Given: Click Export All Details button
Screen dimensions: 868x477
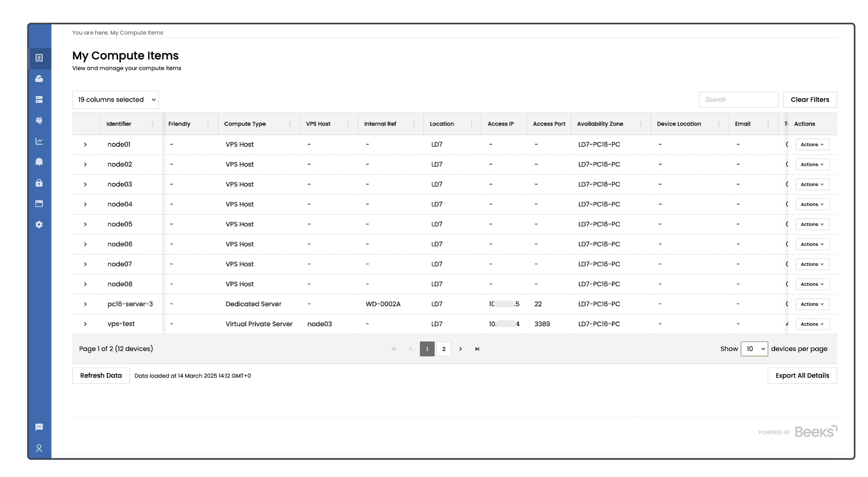Looking at the screenshot, I should [802, 376].
